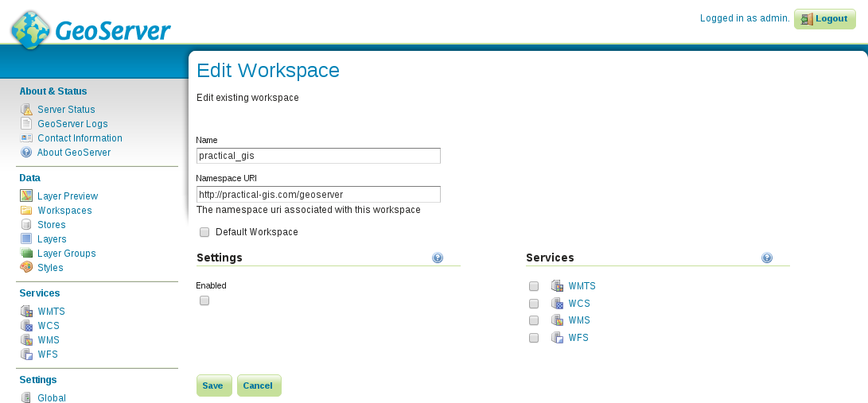Open WFS service settings from sidebar
Screen dimensions: 868x403
pyautogui.click(x=48, y=355)
